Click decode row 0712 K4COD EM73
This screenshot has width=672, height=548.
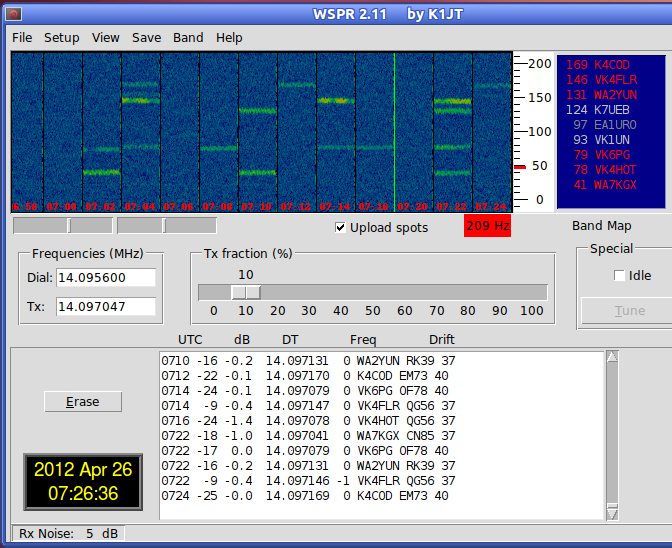(305, 376)
